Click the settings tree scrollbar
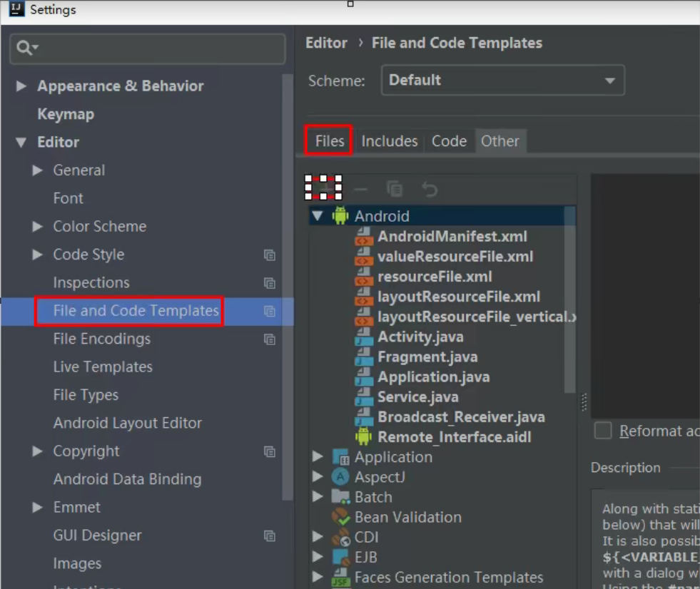700x589 pixels. (x=288, y=287)
